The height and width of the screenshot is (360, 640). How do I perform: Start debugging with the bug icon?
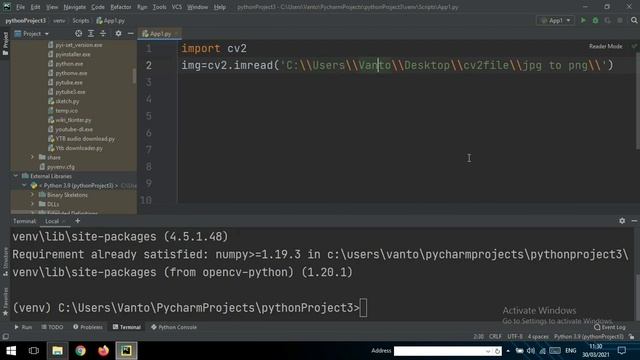tap(596, 20)
